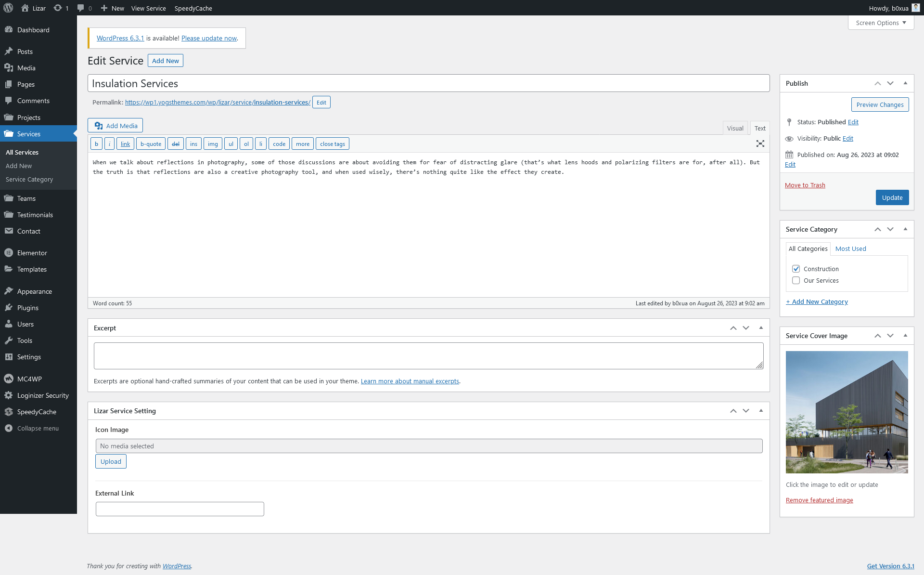The width and height of the screenshot is (924, 575).
Task: Open Loginizer Security menu item
Action: tap(43, 395)
